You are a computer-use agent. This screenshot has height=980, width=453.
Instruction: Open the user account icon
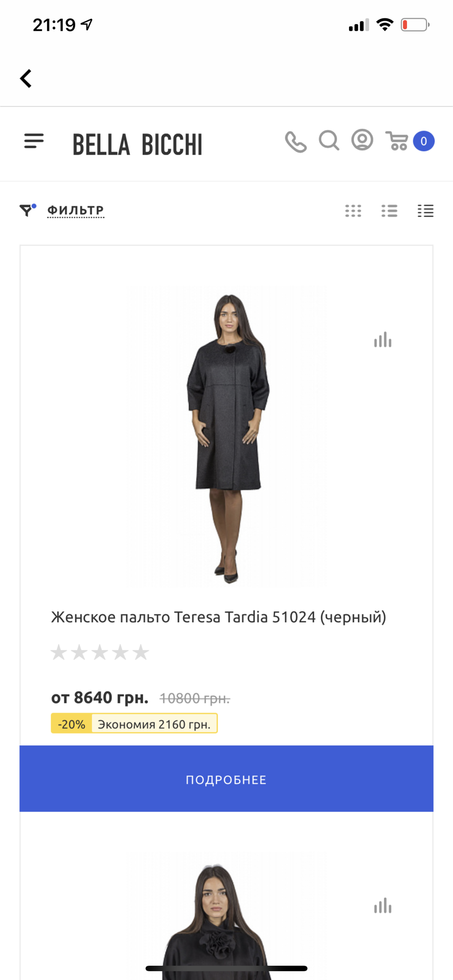coord(362,140)
